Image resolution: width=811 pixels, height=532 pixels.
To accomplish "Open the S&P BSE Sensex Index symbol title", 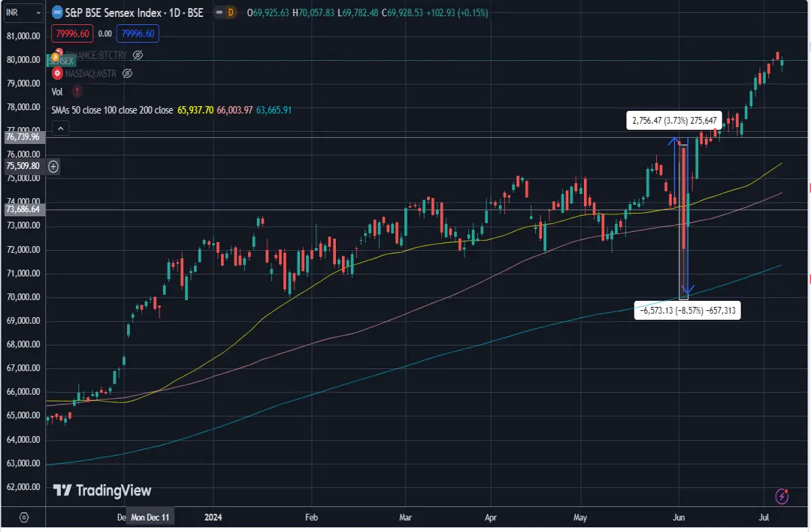I will pos(134,12).
